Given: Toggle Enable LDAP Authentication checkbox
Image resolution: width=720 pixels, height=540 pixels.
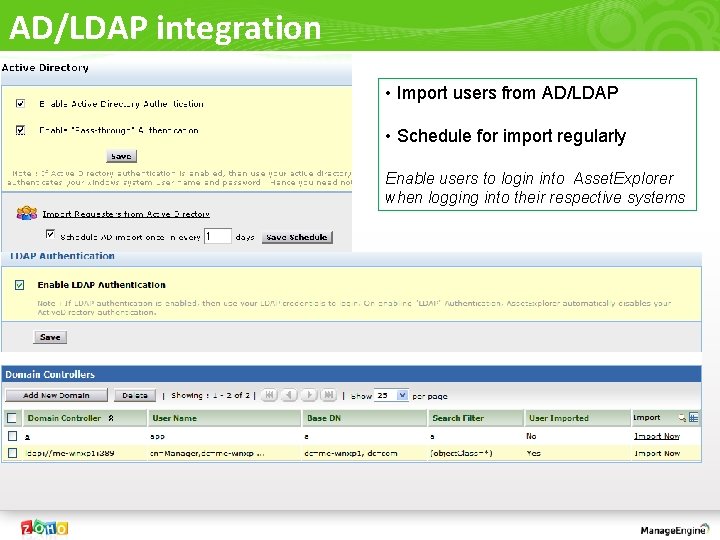Looking at the screenshot, I should coord(20,285).
